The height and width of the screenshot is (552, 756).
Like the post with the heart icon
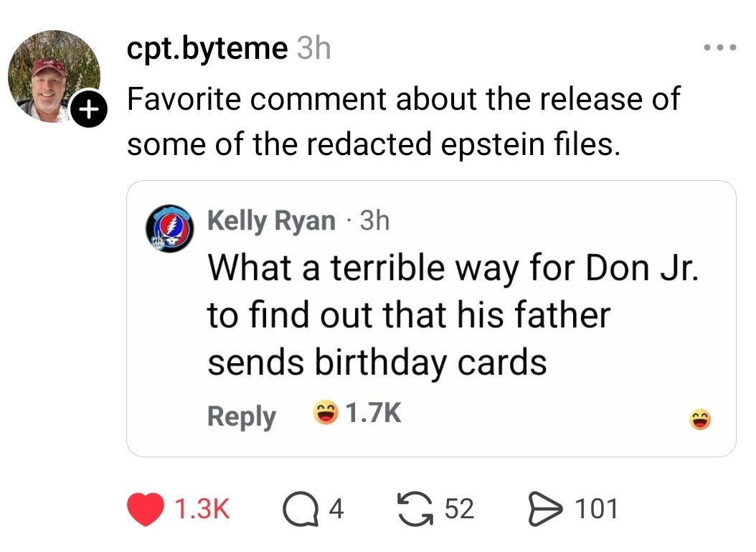pos(147,509)
